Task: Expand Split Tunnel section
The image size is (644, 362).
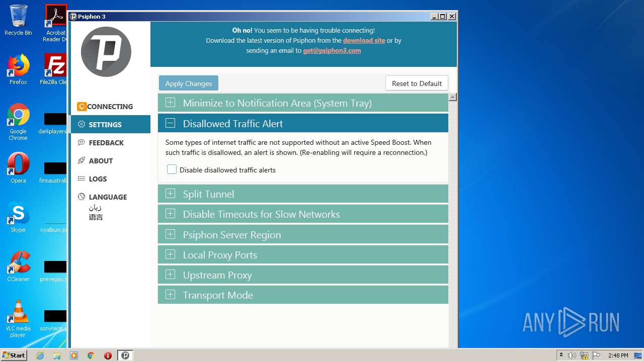Action: pyautogui.click(x=303, y=194)
